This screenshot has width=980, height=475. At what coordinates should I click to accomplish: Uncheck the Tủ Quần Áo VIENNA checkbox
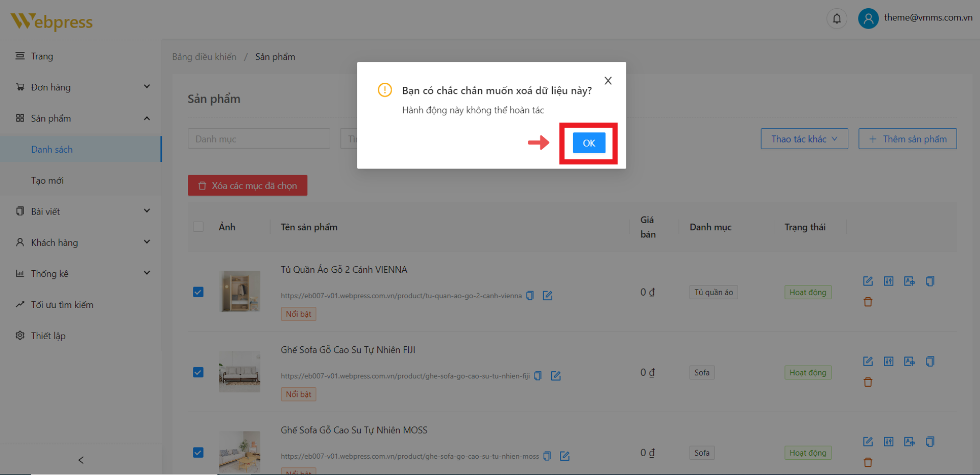click(198, 292)
